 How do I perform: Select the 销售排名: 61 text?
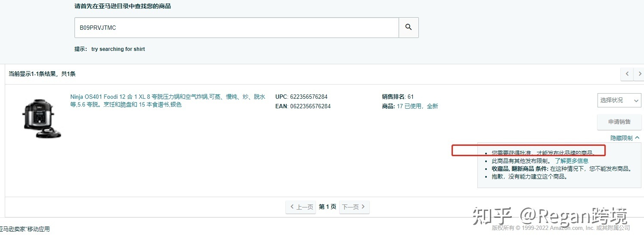[x=398, y=97]
